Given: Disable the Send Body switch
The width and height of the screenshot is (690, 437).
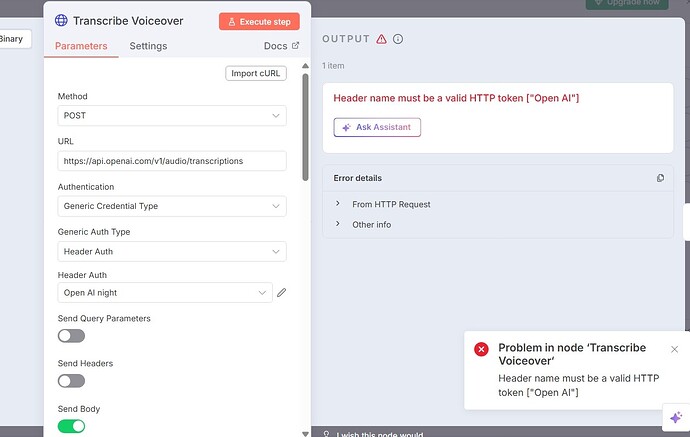Looking at the screenshot, I should [x=71, y=426].
